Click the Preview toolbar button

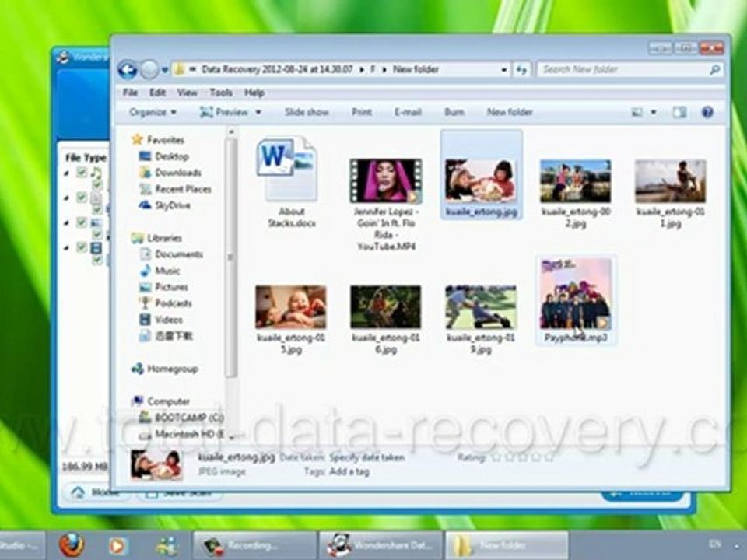pos(224,112)
